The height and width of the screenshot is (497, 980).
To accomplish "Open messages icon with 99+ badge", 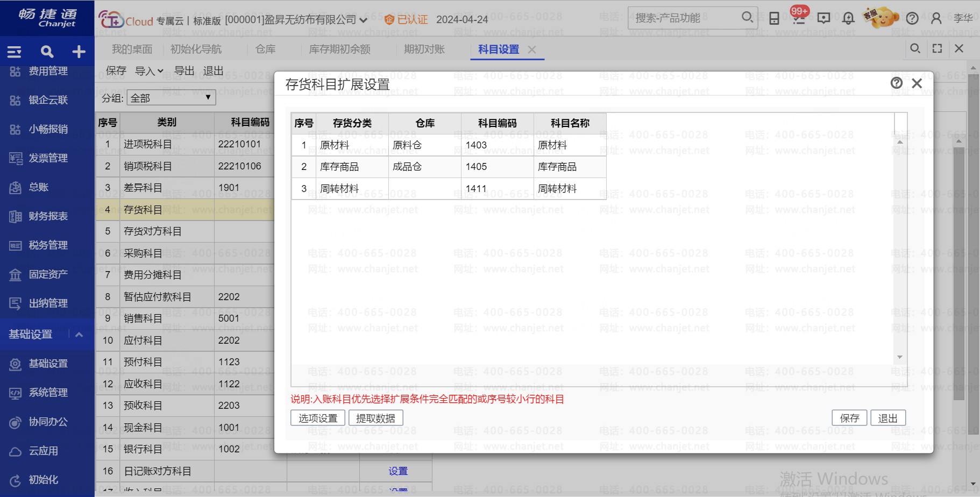I will [799, 18].
